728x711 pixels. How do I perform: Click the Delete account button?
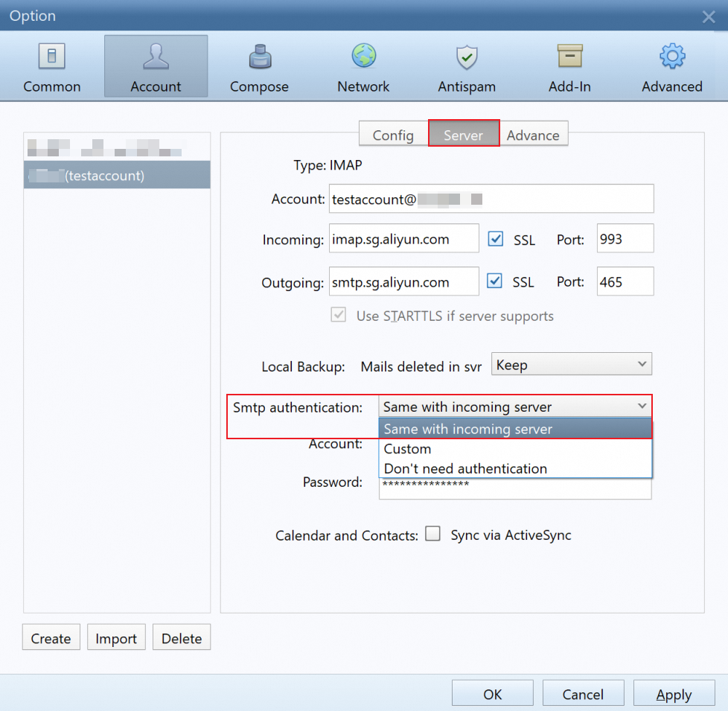pyautogui.click(x=182, y=637)
